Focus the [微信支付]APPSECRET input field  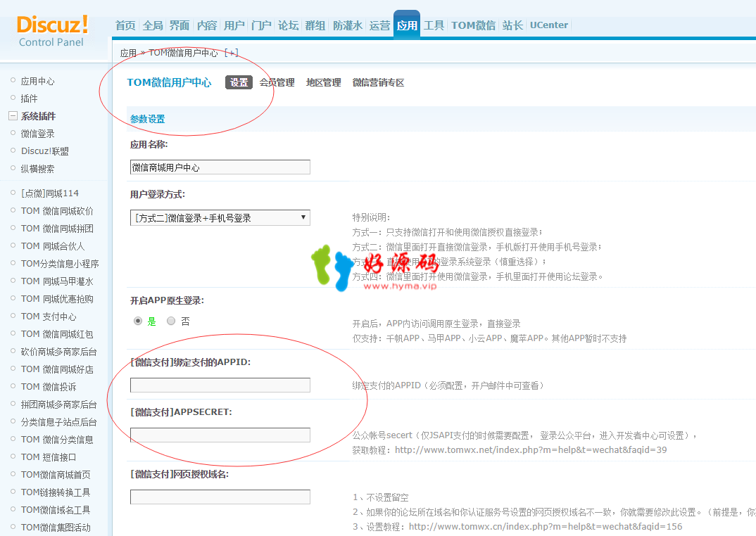[220, 435]
